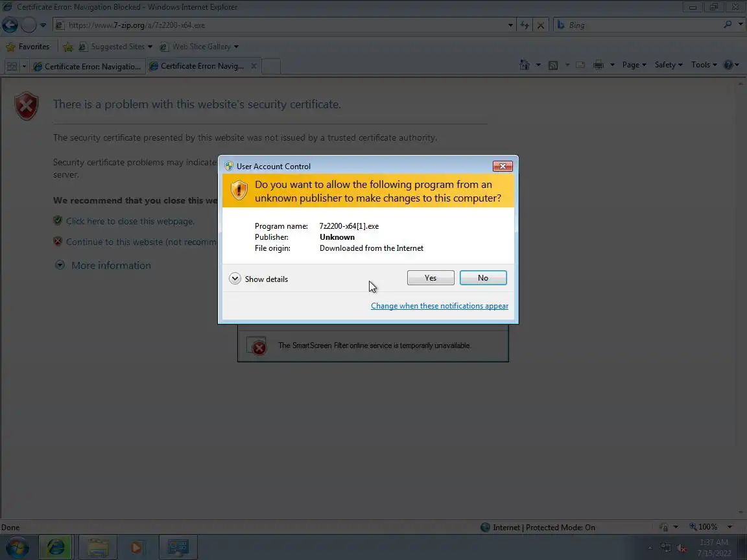This screenshot has height=560, width=747.
Task: Click Internet Explorer taskbar icon
Action: tap(55, 547)
